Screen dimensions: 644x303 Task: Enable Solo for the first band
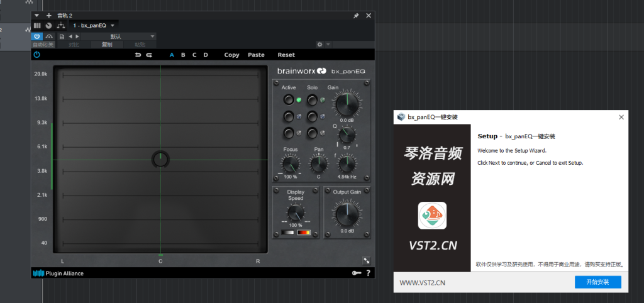click(x=312, y=100)
